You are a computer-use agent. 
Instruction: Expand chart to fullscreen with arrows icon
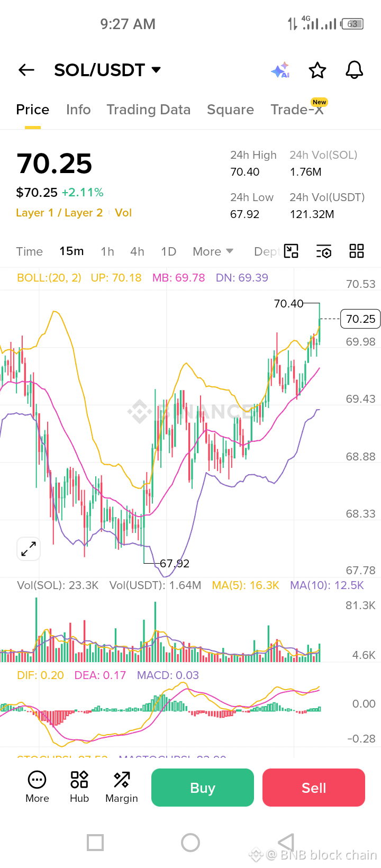(x=29, y=549)
